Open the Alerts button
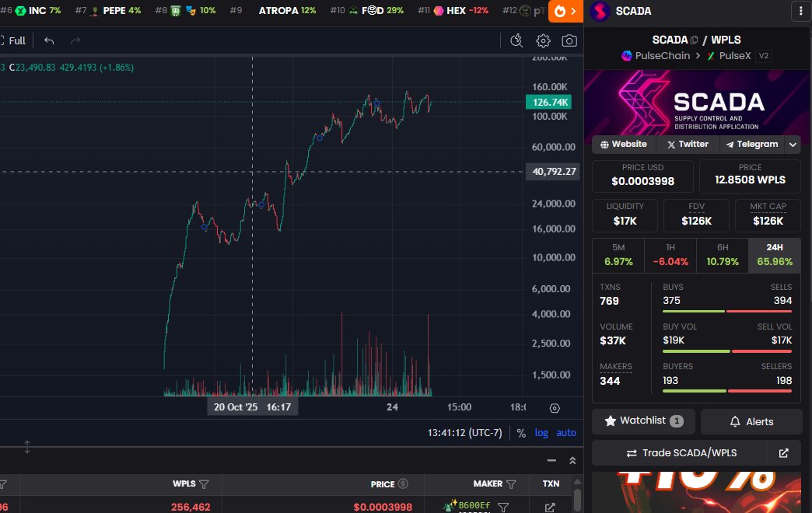The width and height of the screenshot is (812, 513). pyautogui.click(x=751, y=421)
